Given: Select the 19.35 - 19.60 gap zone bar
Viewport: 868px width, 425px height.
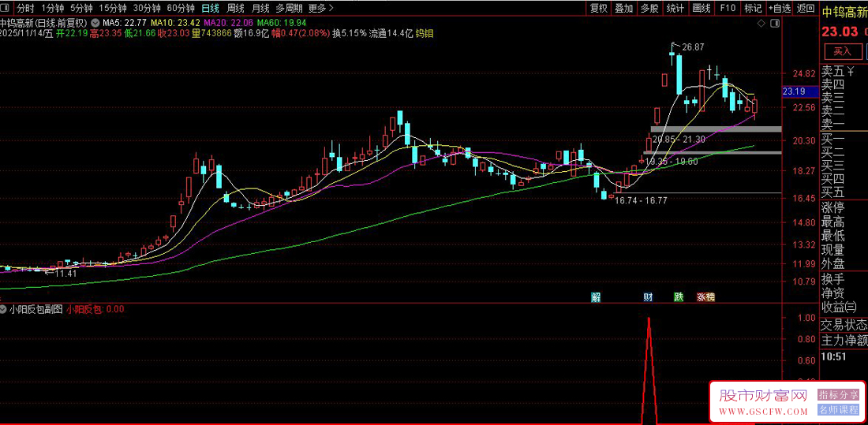Looking at the screenshot, I should [713, 151].
